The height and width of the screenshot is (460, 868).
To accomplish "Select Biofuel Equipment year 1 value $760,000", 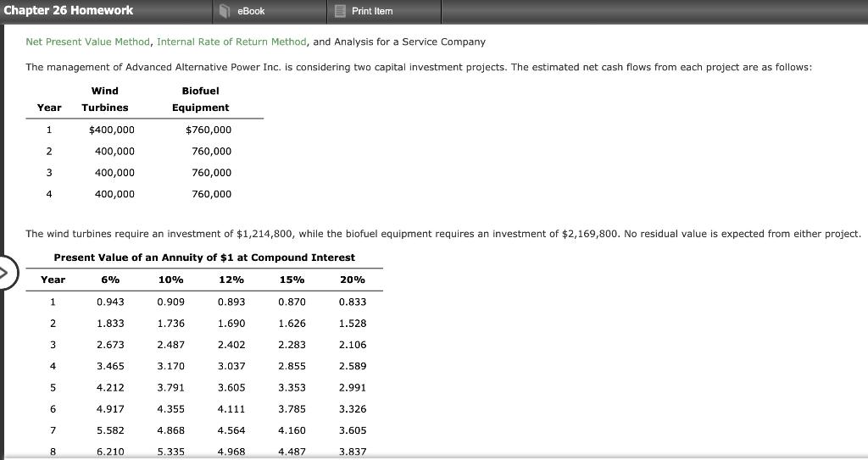I will [209, 130].
